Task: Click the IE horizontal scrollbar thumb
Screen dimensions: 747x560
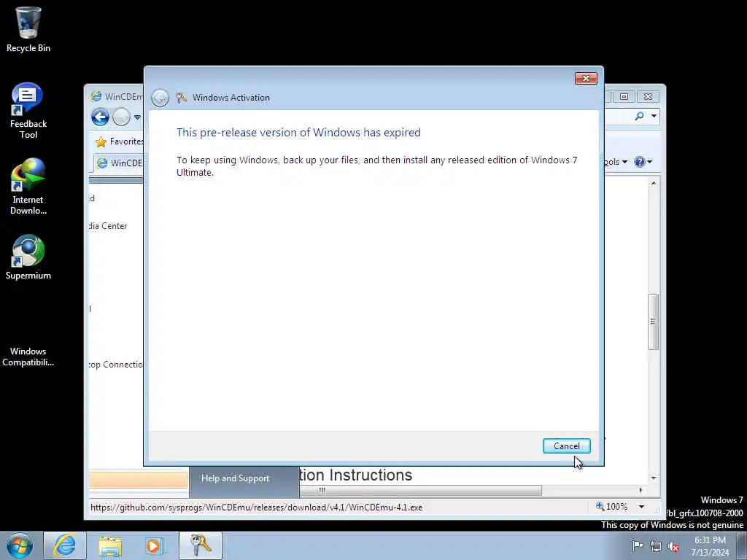Action: click(420, 491)
